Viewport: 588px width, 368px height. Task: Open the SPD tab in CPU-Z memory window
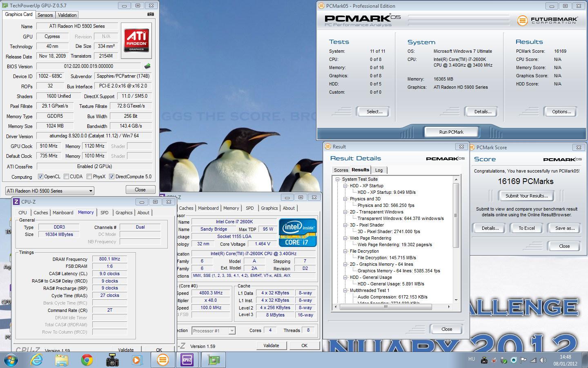point(104,213)
